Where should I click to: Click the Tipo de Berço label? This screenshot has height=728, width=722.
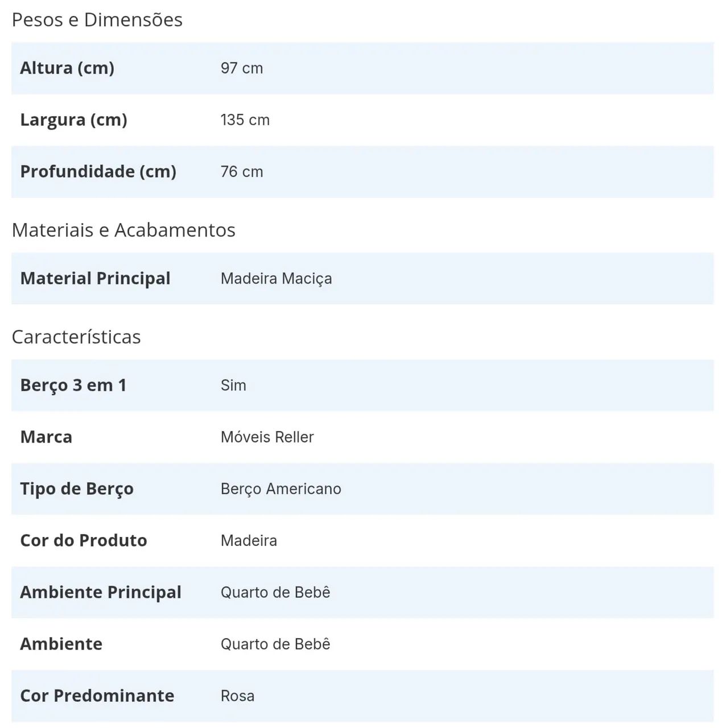click(x=77, y=489)
